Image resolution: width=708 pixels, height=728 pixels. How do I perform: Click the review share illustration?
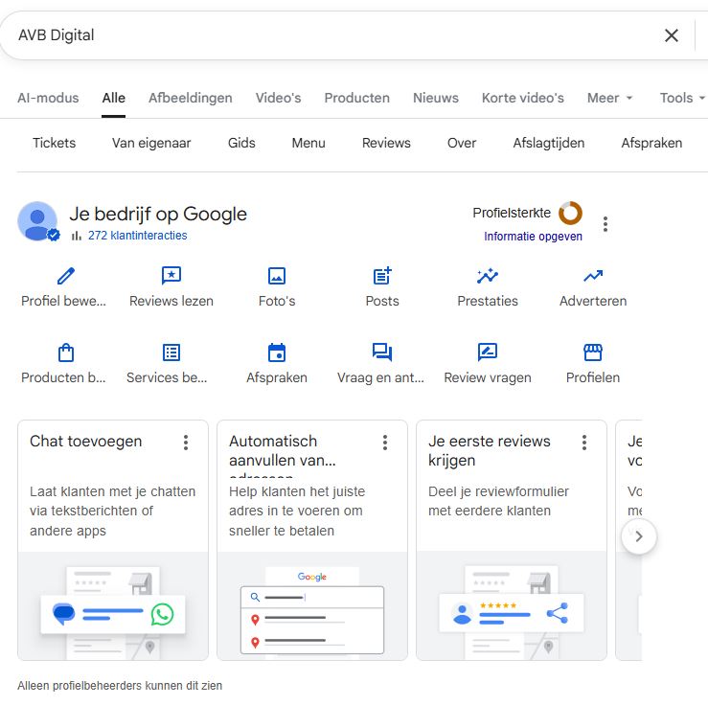512,606
